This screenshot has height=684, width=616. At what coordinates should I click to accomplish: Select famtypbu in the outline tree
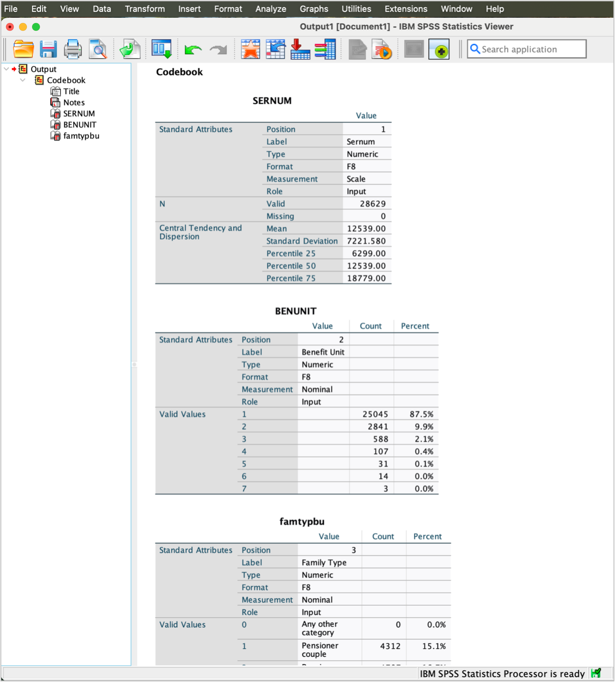click(x=81, y=135)
